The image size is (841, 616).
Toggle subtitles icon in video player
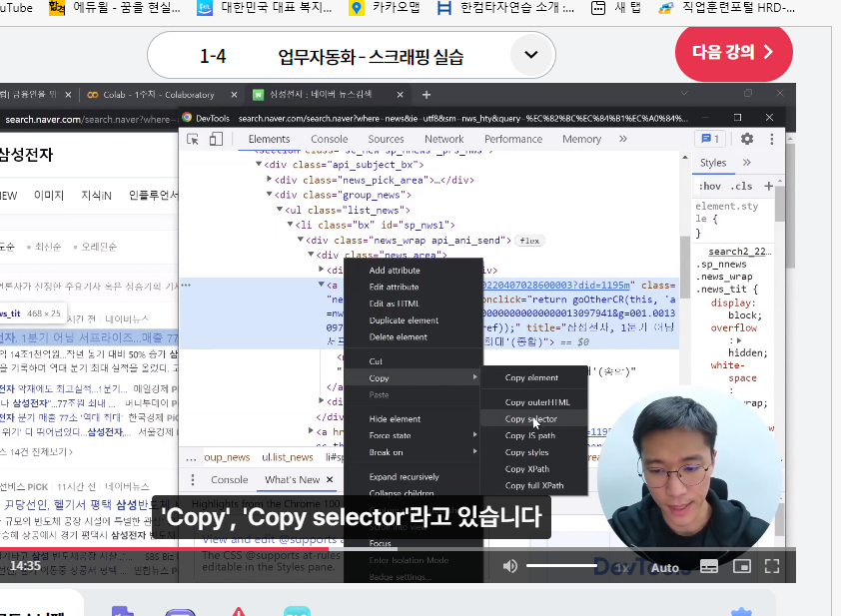pyautogui.click(x=709, y=566)
